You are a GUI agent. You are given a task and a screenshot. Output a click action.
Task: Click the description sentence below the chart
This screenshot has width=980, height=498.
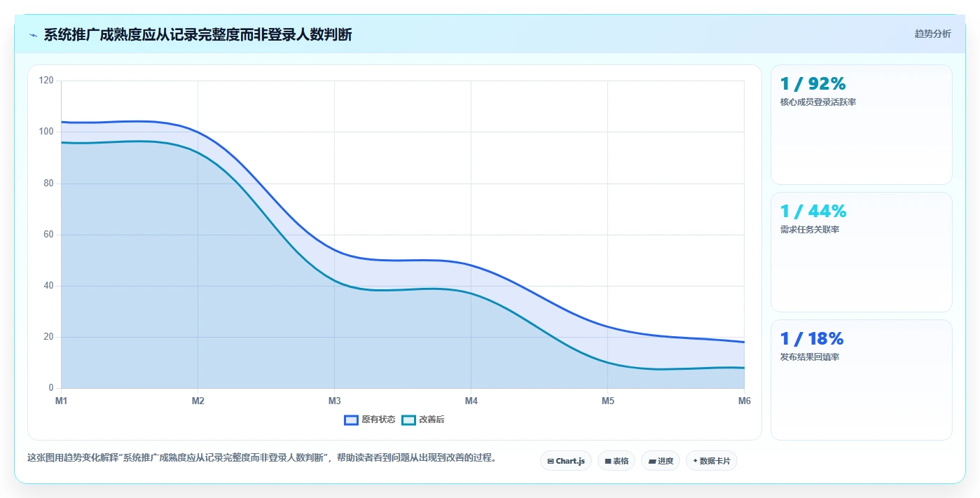(x=262, y=458)
